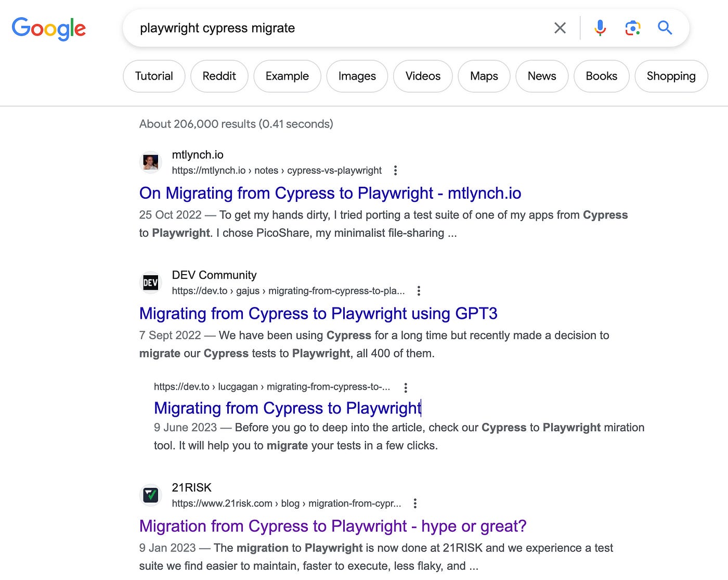
Task: Switch to the Shopping tab
Action: click(x=671, y=76)
